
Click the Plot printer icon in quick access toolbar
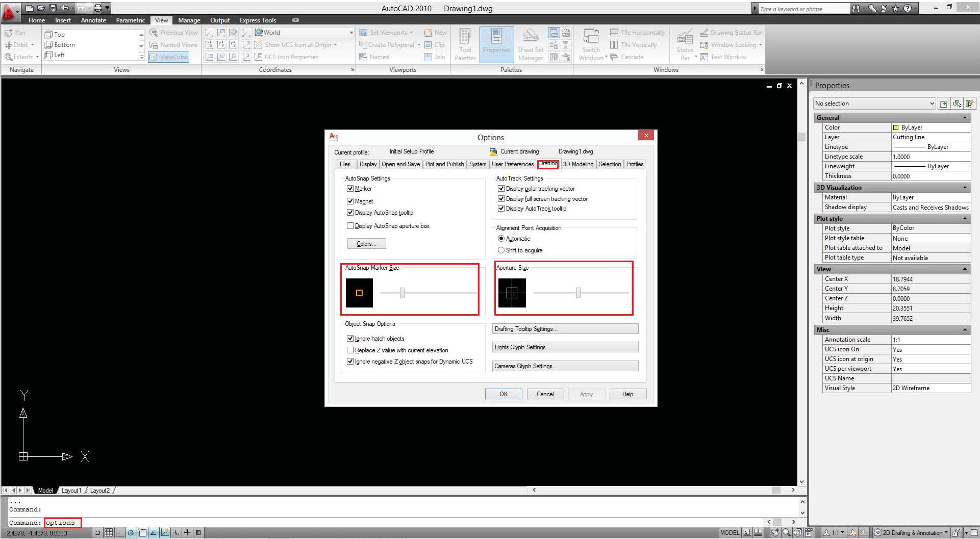tap(97, 8)
